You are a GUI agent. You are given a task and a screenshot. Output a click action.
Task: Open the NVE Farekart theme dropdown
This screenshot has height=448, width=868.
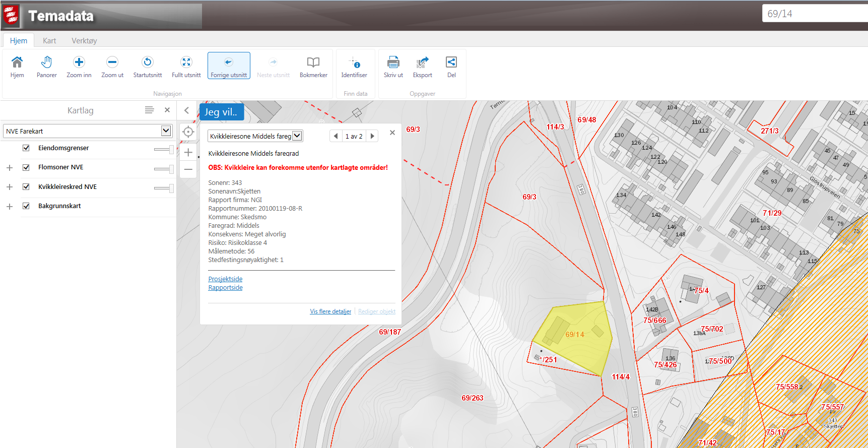88,131
